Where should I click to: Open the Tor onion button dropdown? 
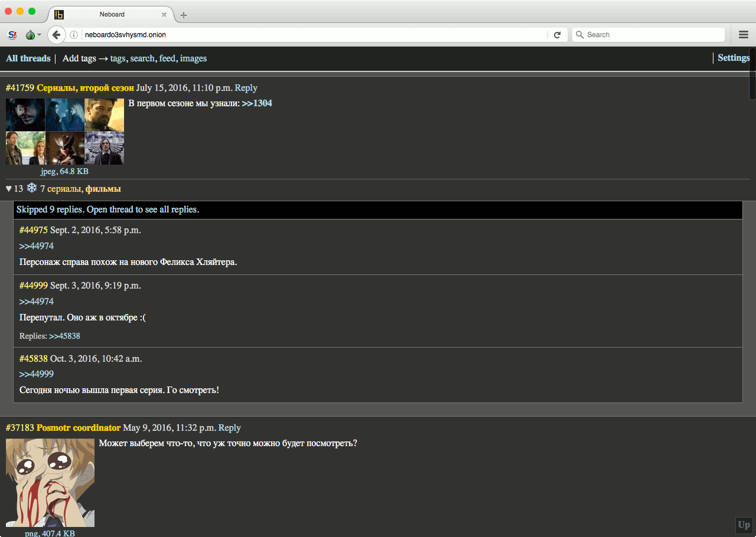[x=32, y=35]
